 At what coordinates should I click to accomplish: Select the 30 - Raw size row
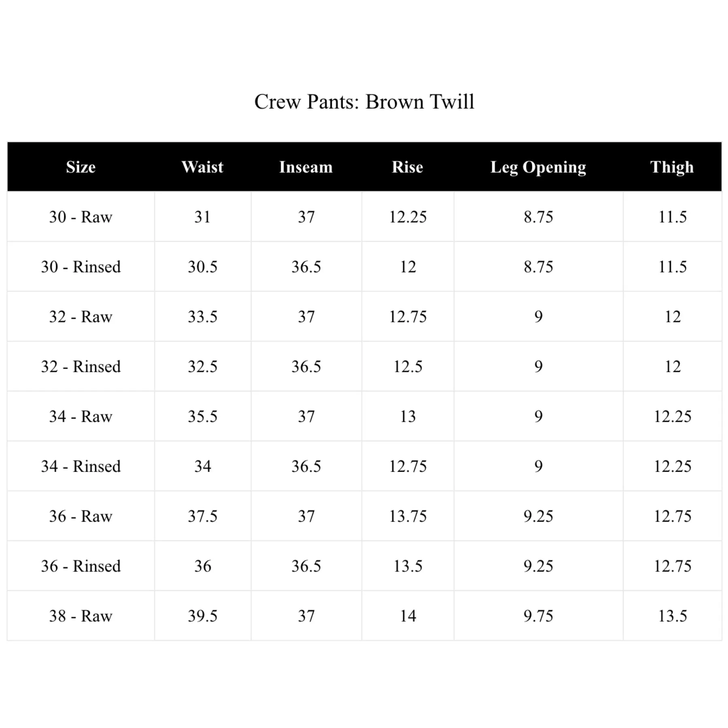[x=364, y=217]
